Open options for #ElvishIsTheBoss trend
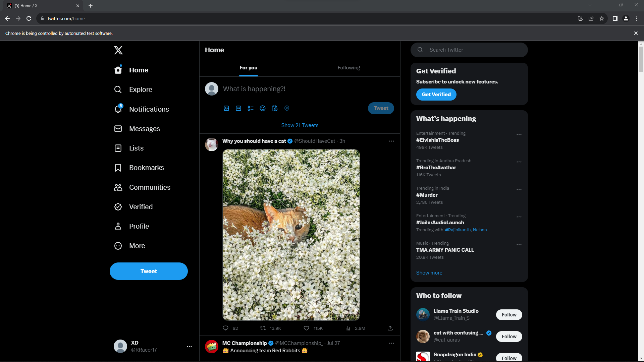Screen dimensions: 644x362 (519, 134)
